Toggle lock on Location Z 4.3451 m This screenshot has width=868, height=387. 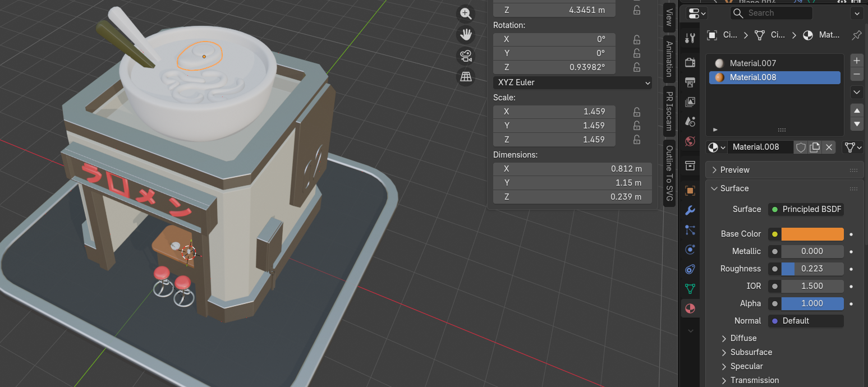[637, 10]
